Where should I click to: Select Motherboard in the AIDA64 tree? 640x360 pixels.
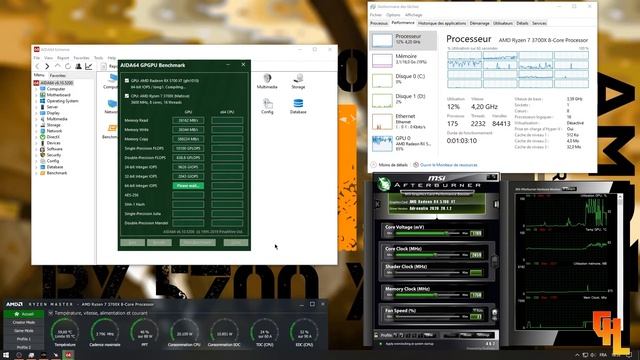[x=58, y=95]
